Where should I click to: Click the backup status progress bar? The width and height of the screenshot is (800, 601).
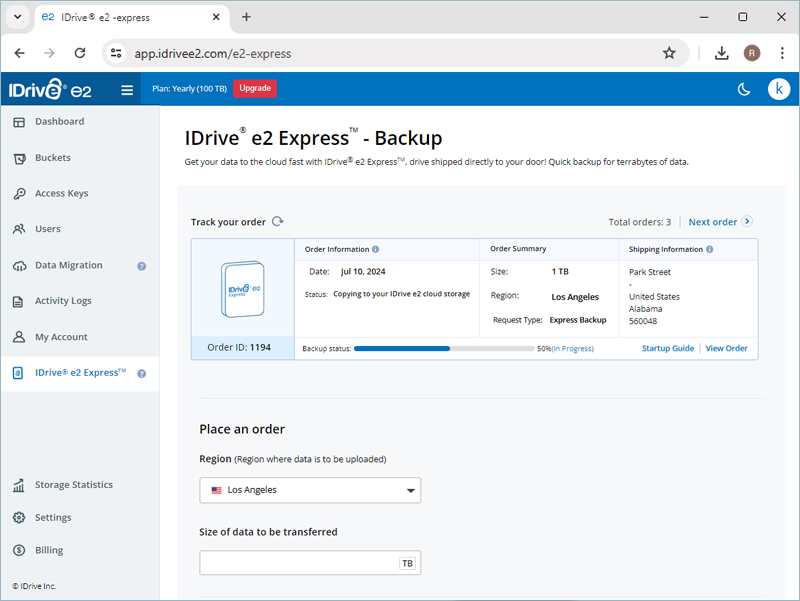pyautogui.click(x=444, y=348)
